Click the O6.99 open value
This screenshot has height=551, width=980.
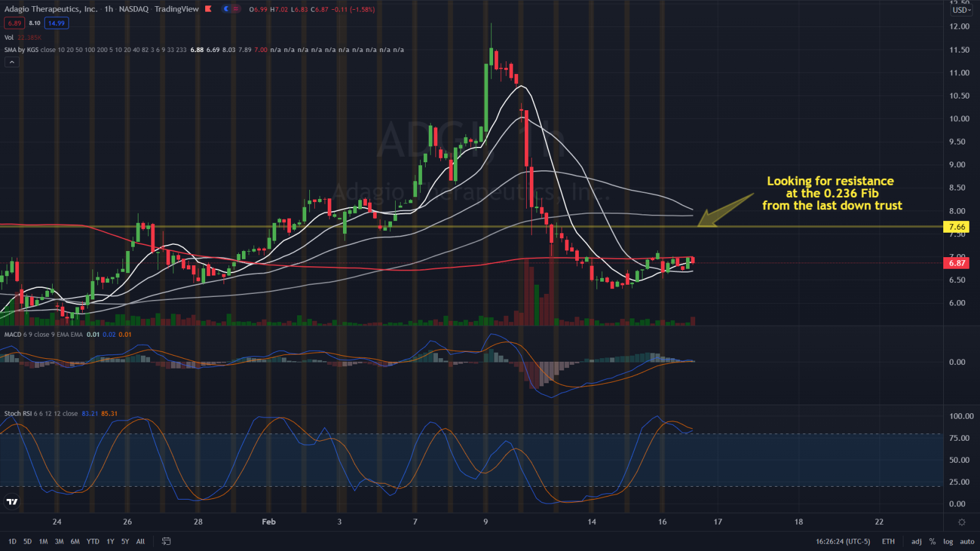(258, 9)
